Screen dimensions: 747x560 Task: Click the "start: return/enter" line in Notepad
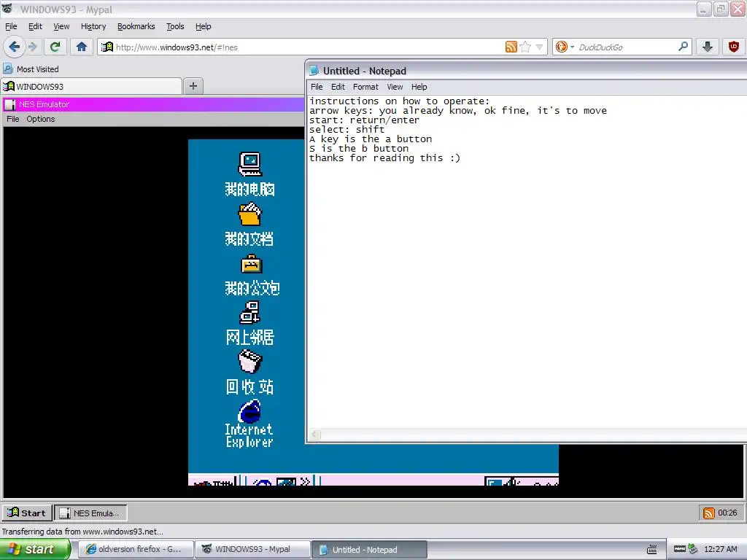tap(364, 120)
